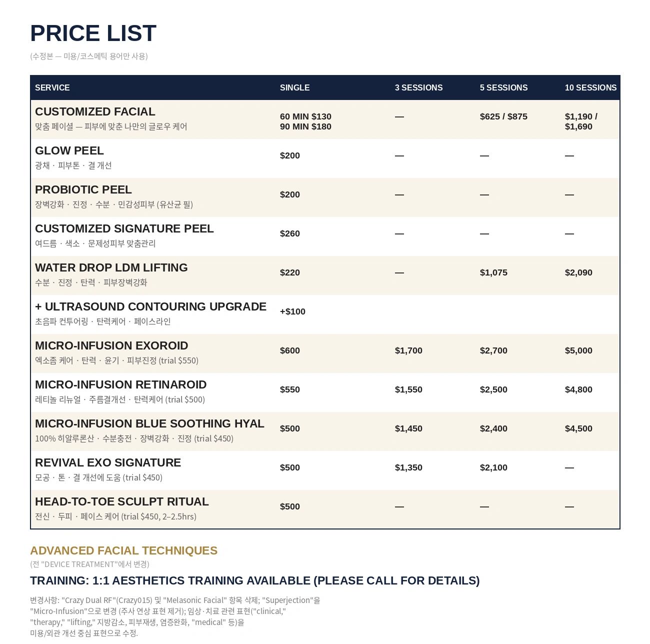Click the 3 SESSIONS column header
The width and height of the screenshot is (650, 644).
418,87
